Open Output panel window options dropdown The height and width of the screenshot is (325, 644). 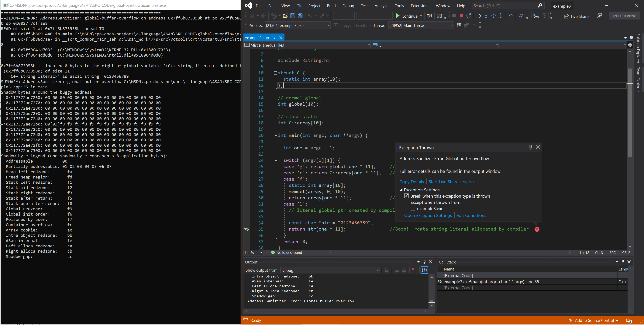click(418, 262)
